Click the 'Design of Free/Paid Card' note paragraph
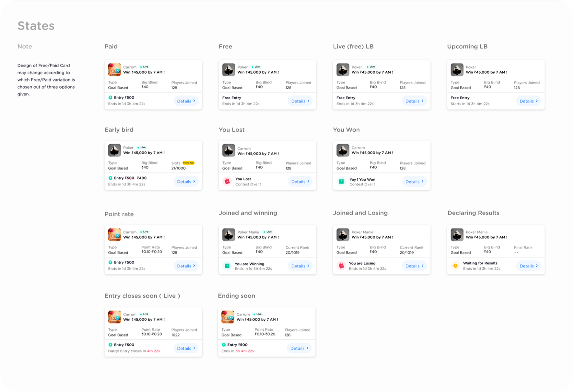574x392 pixels. pos(46,80)
